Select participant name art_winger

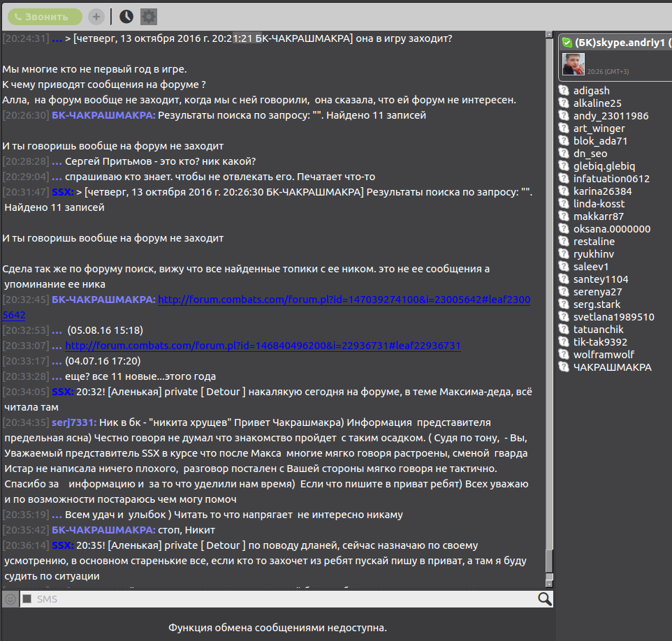(x=599, y=128)
